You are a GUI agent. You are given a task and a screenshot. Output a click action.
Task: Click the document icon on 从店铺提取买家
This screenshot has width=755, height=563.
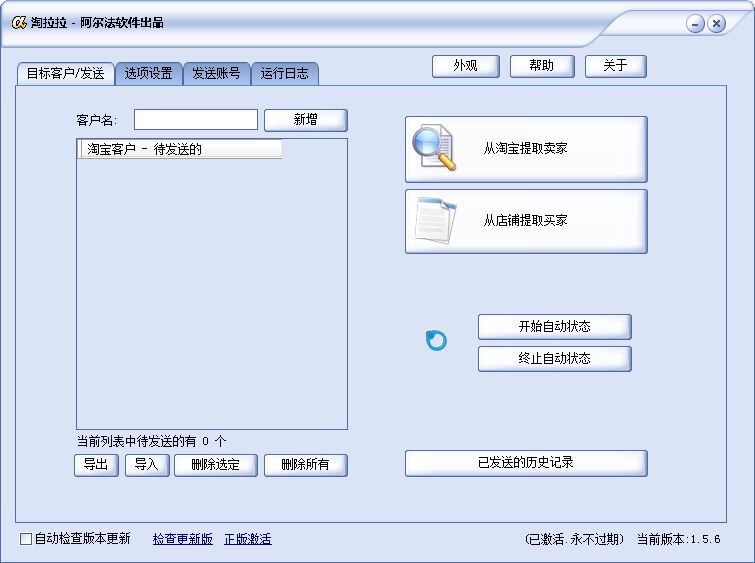point(435,221)
